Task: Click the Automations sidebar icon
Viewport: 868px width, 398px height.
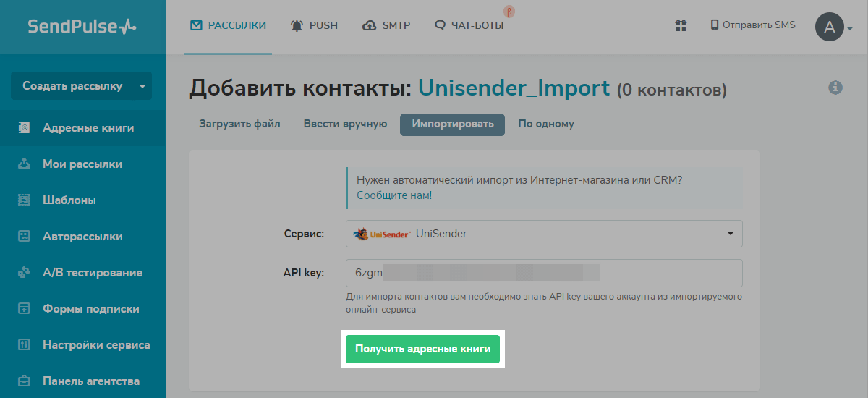Action: point(24,237)
